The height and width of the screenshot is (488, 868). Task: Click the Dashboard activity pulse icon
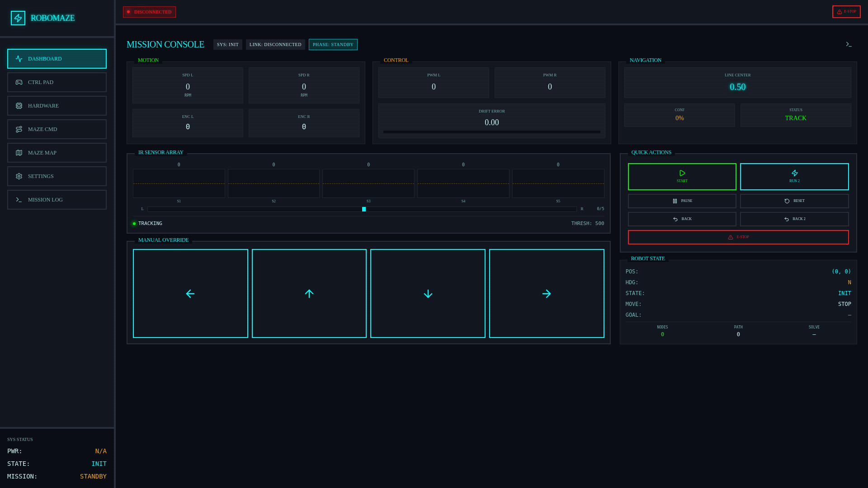click(x=19, y=59)
